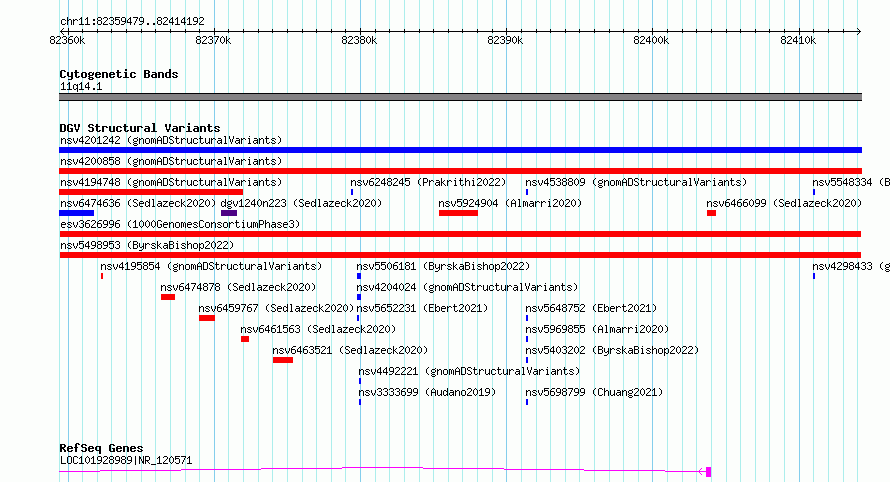This screenshot has width=890, height=482.
Task: Click the 82390k ruler label
Action: point(505,40)
